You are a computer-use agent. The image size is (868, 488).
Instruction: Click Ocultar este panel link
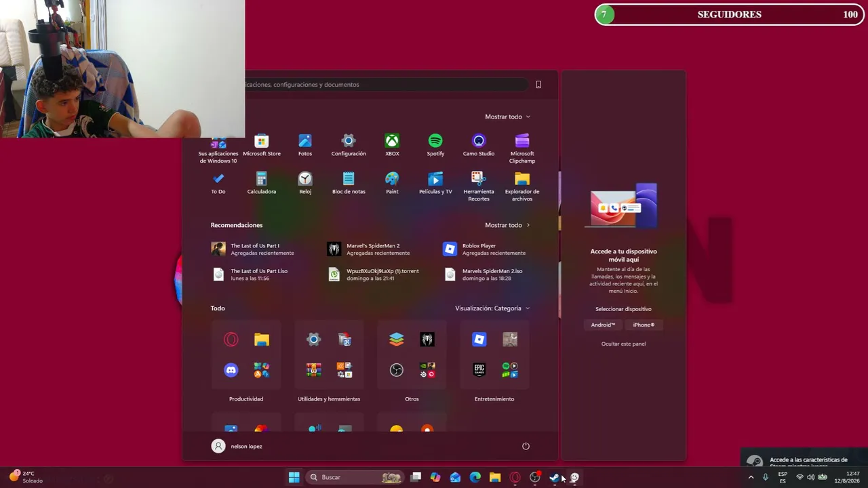624,344
